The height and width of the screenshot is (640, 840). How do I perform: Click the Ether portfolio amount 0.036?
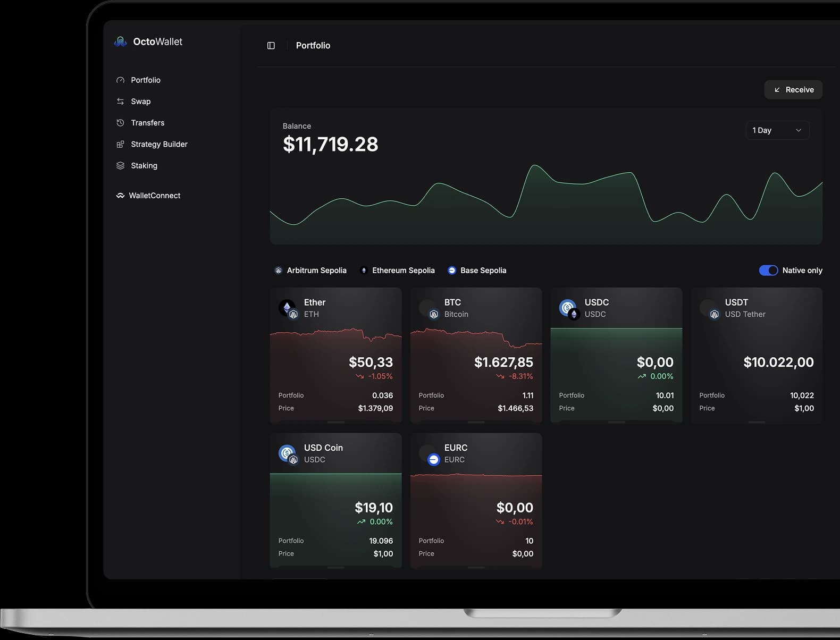click(x=382, y=395)
